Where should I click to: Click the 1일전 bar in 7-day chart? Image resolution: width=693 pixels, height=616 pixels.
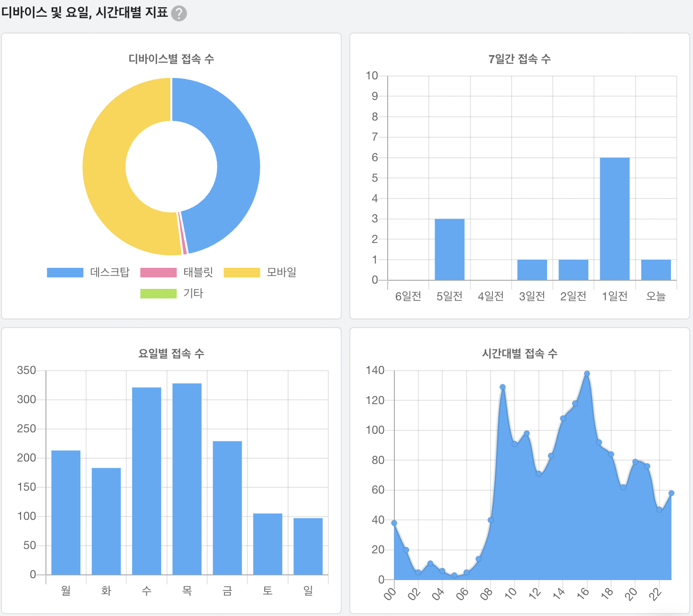615,219
